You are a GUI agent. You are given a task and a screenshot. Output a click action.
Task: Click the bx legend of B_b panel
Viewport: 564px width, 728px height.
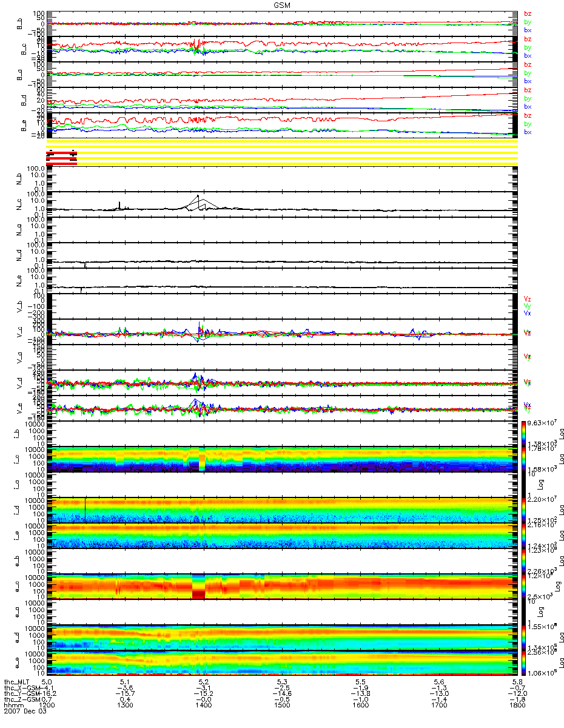click(x=528, y=30)
